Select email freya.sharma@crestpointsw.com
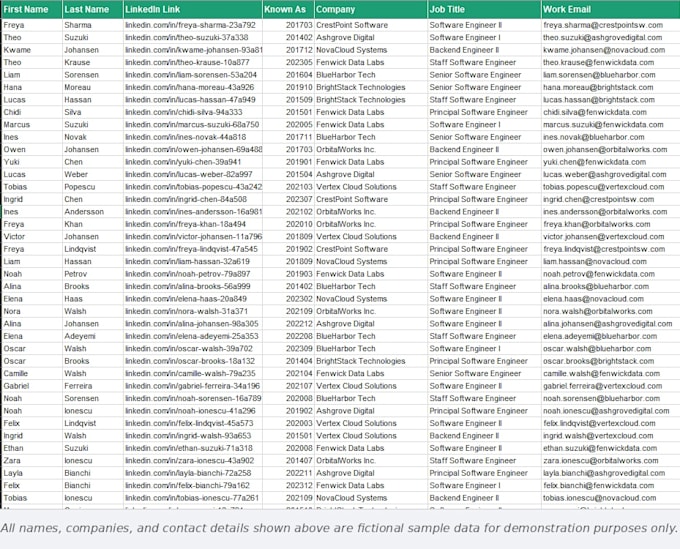 point(611,25)
